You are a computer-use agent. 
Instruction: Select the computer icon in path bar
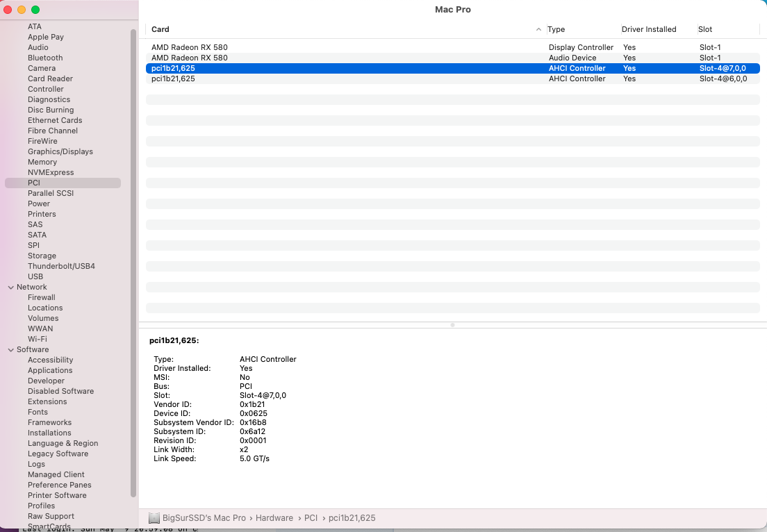point(154,518)
